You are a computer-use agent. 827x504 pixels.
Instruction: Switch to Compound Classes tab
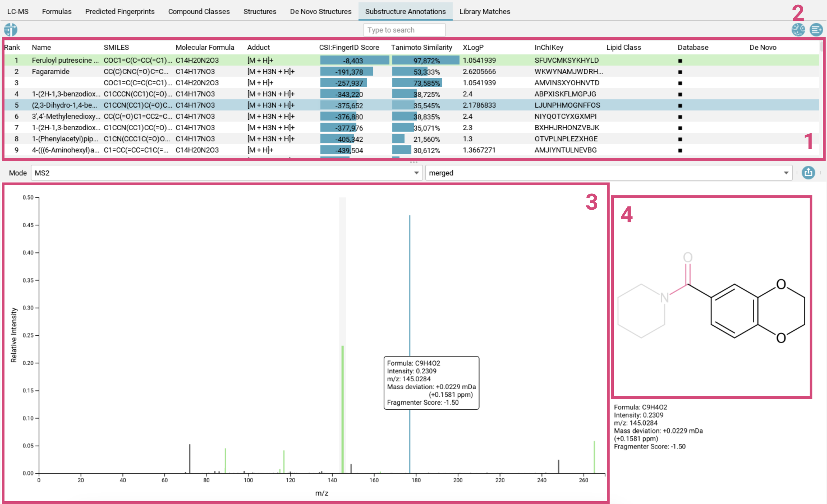[199, 11]
